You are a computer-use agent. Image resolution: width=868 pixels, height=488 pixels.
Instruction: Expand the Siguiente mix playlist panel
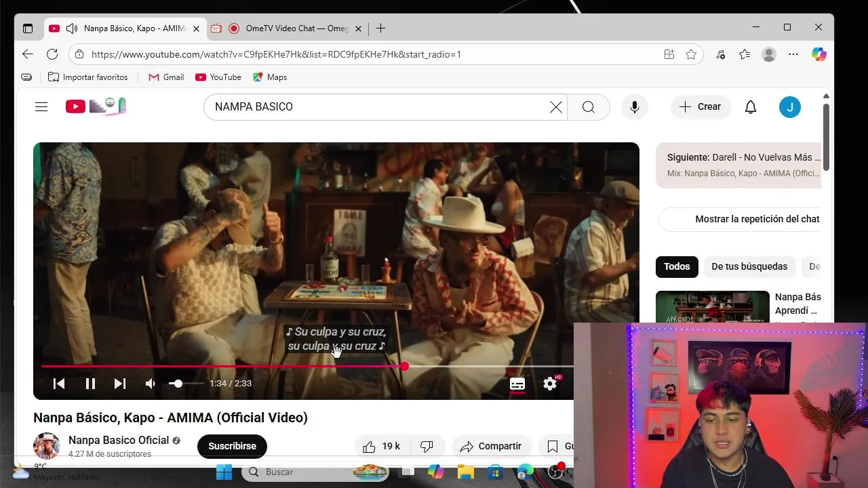[x=739, y=165]
